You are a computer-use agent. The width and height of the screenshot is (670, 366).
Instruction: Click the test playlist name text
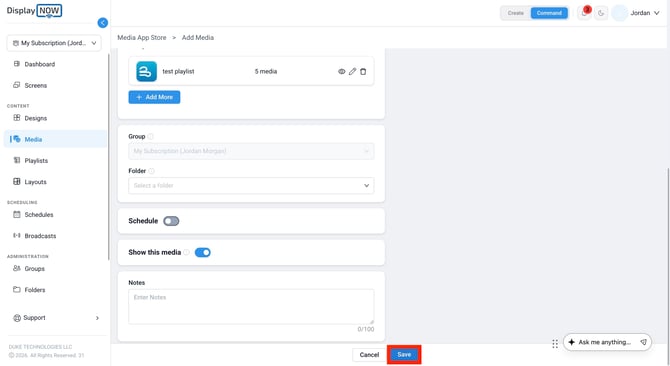(x=178, y=71)
